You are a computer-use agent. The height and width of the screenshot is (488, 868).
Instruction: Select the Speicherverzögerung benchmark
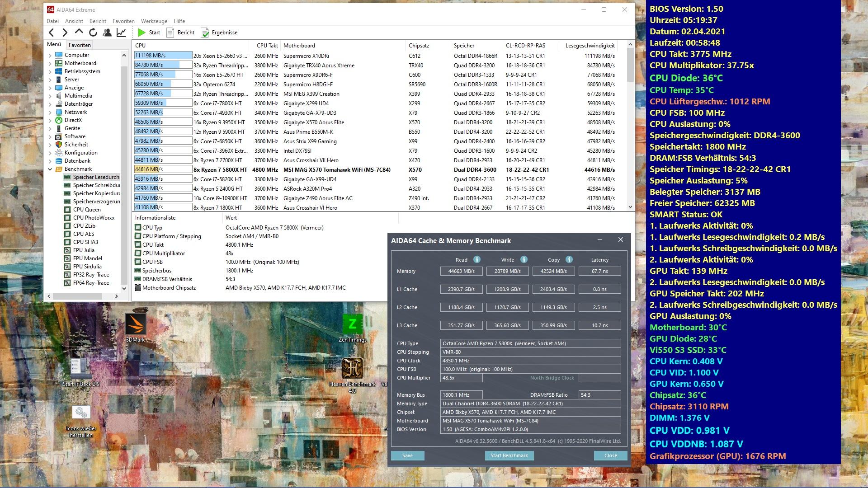[x=92, y=202]
